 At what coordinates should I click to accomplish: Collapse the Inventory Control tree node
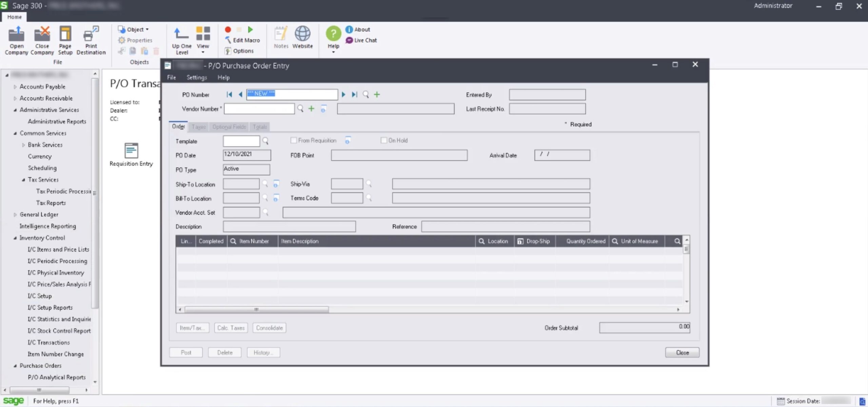[x=15, y=238]
